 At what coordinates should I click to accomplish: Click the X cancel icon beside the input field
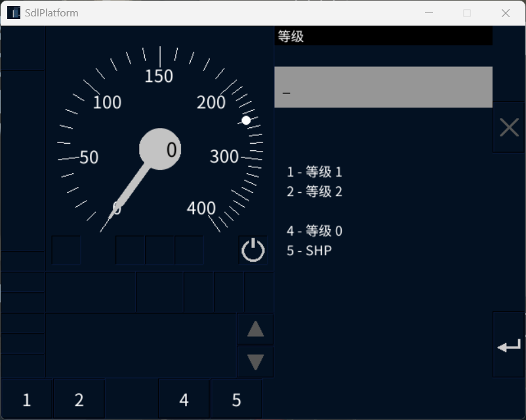[509, 127]
